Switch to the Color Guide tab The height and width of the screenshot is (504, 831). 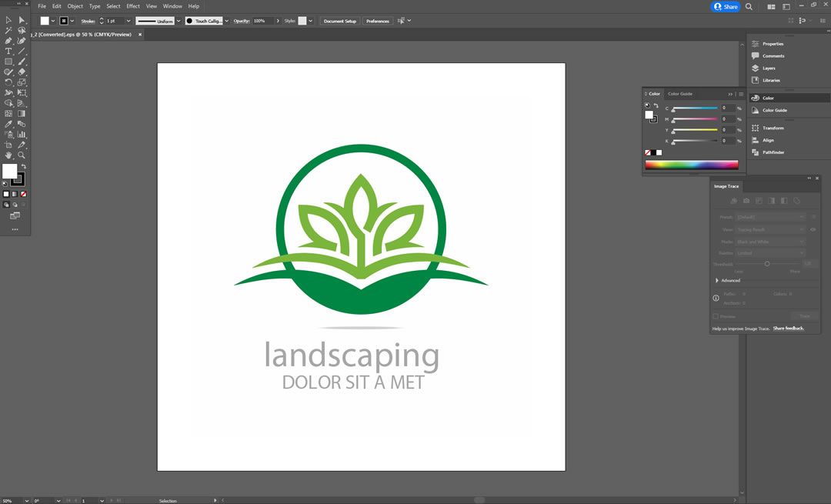(679, 94)
